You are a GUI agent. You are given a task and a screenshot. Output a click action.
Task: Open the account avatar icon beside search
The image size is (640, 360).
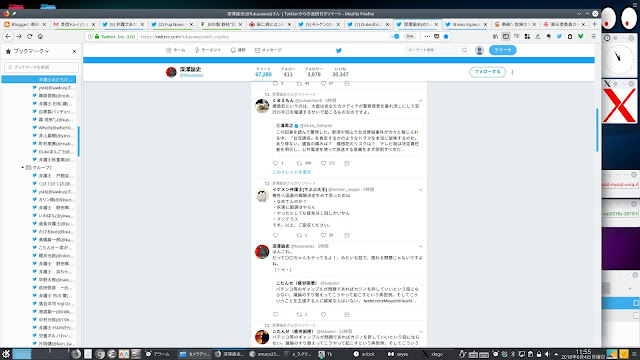click(479, 50)
